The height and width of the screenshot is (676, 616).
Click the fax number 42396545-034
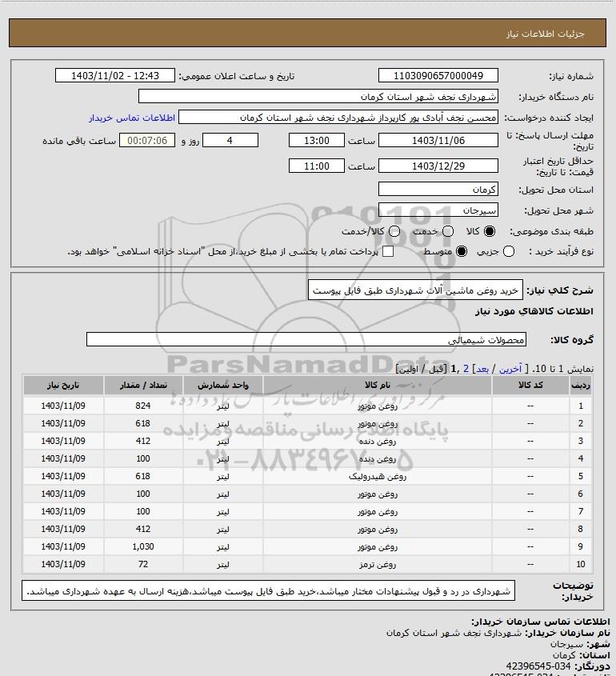point(538,666)
